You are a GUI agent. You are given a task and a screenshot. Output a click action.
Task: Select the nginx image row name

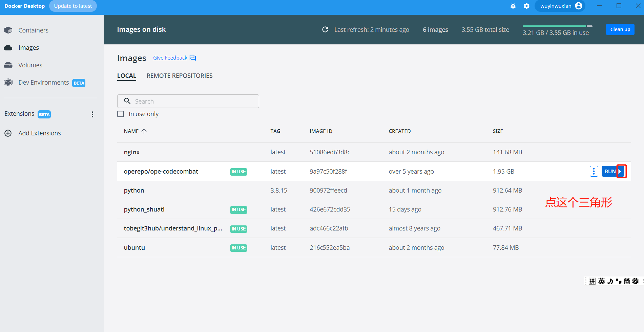coord(132,152)
